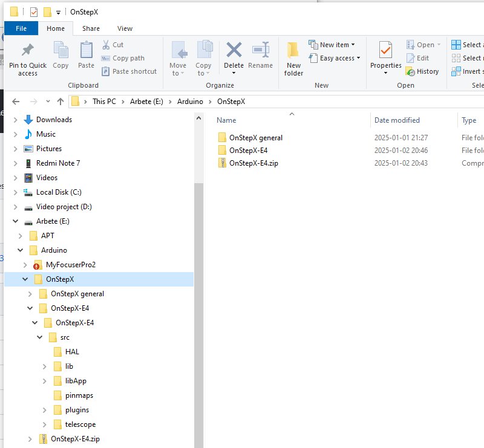
Task: Collapse the src tree node
Action: click(x=39, y=337)
